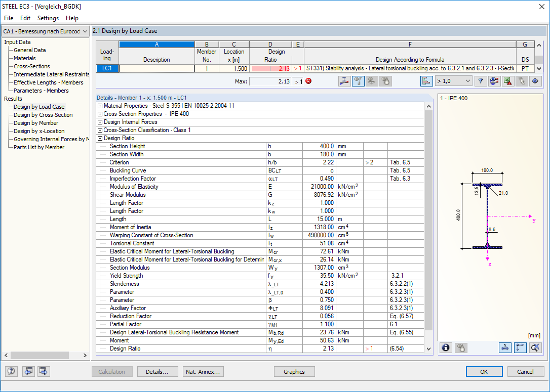550x392 pixels.
Task: Collapse the Design Ratio section
Action: 100,138
